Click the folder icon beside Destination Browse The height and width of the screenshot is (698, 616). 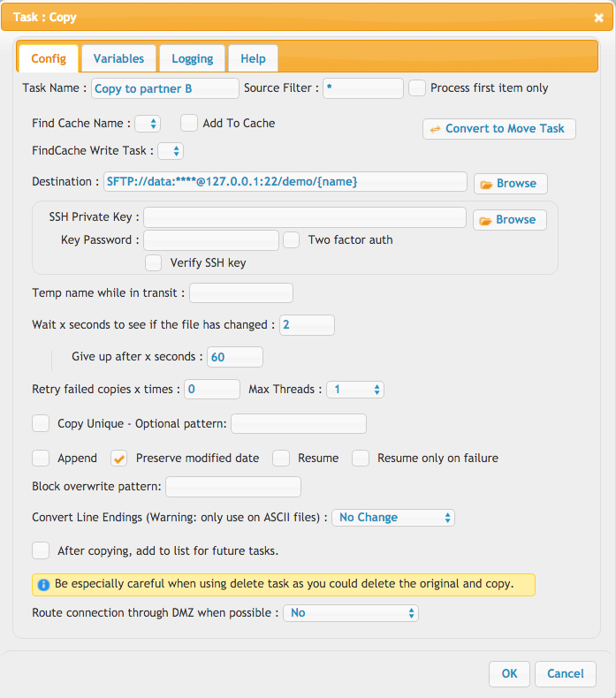click(486, 185)
